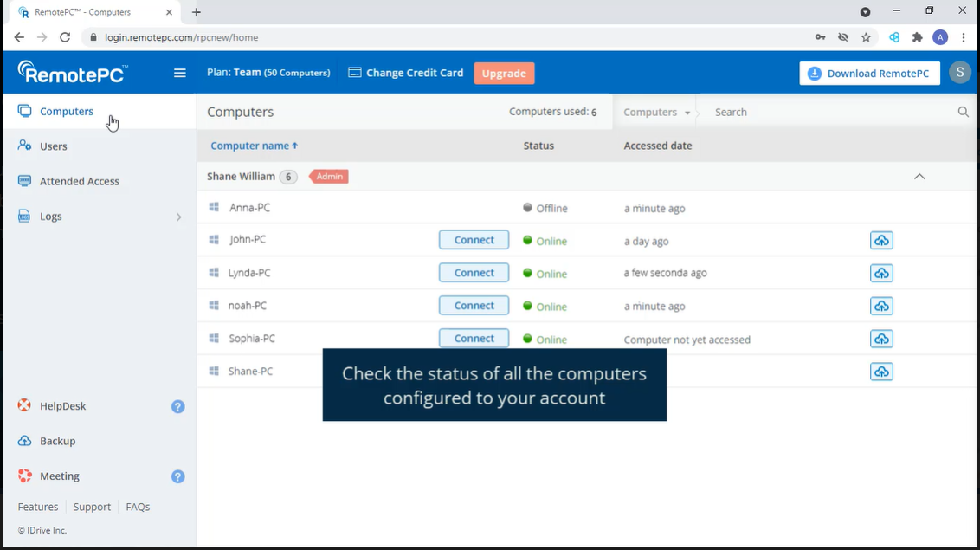The image size is (980, 550).
Task: Open the Computers sidebar section
Action: pos(67,111)
